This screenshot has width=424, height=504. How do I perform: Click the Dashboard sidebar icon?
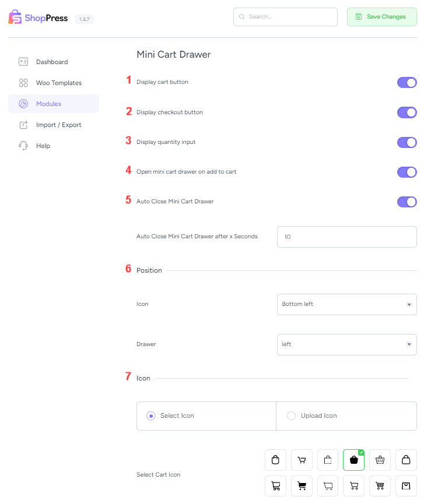pyautogui.click(x=23, y=62)
